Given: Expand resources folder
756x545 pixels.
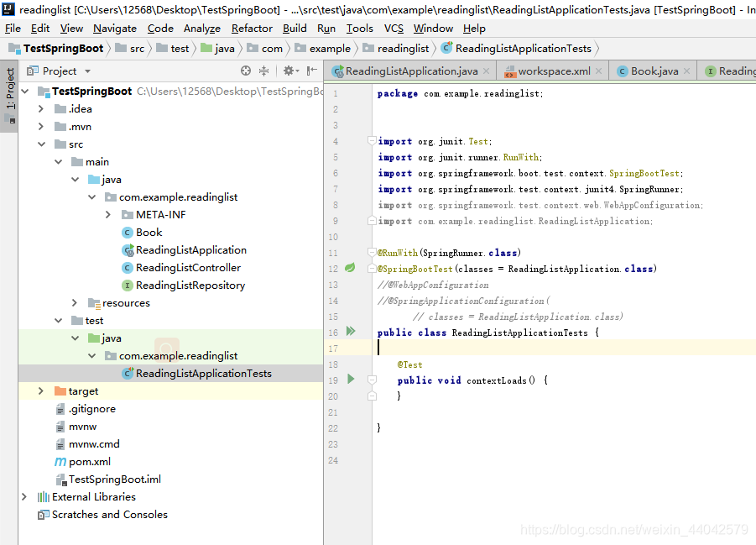Looking at the screenshot, I should (74, 302).
